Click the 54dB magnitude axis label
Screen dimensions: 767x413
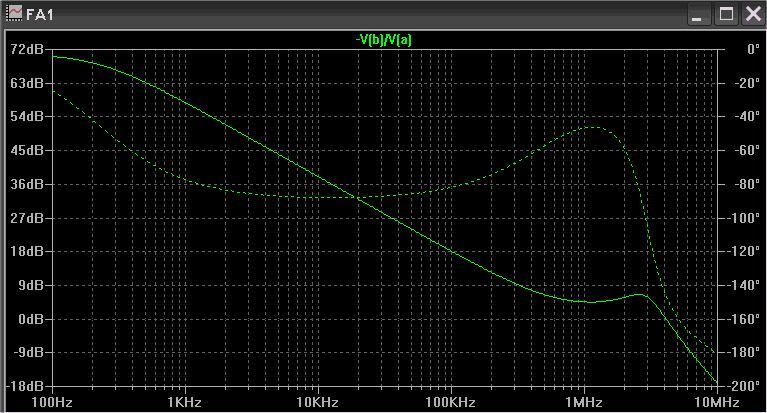27,116
